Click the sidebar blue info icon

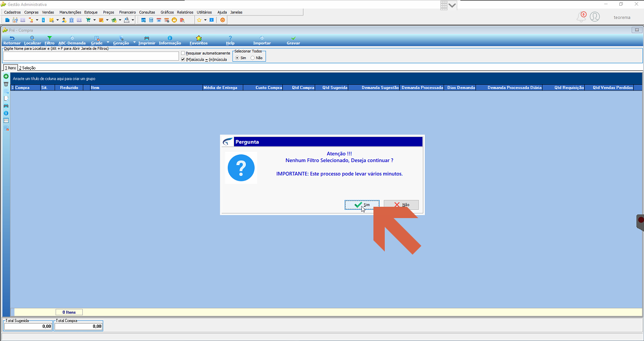(x=6, y=113)
